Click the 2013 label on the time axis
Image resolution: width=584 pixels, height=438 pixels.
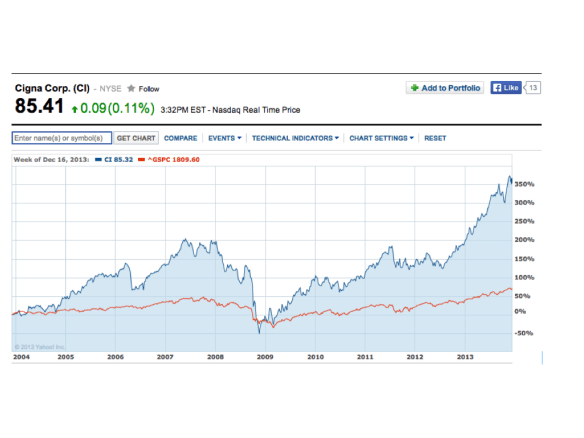pyautogui.click(x=465, y=357)
